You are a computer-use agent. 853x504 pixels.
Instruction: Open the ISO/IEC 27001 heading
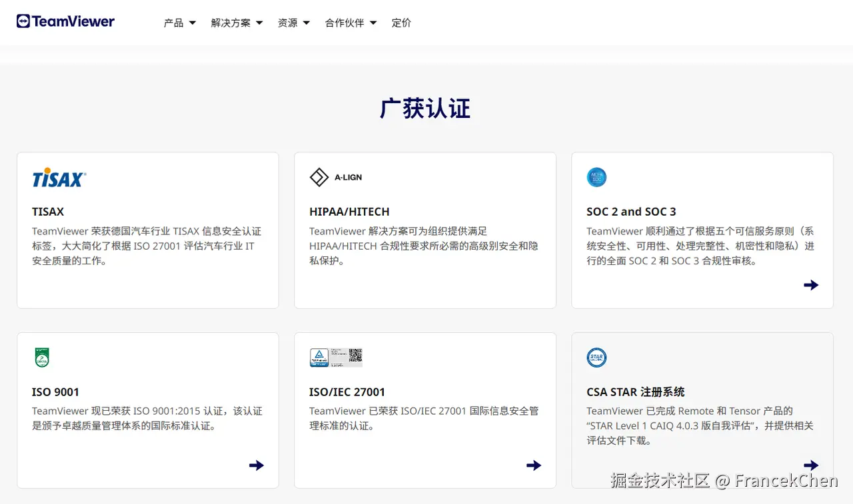[x=347, y=392]
